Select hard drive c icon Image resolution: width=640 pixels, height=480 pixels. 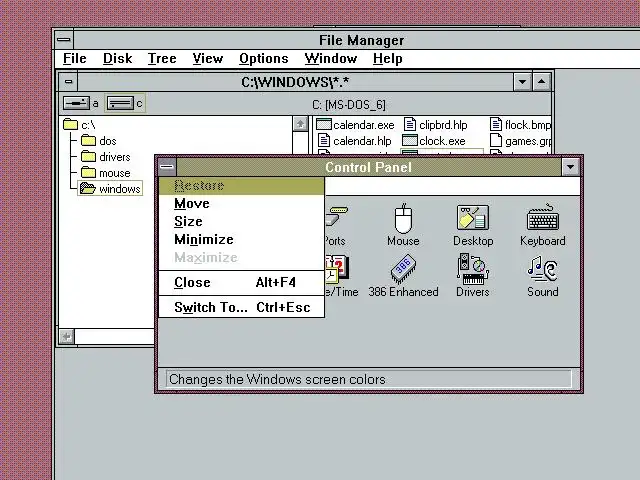(120, 103)
